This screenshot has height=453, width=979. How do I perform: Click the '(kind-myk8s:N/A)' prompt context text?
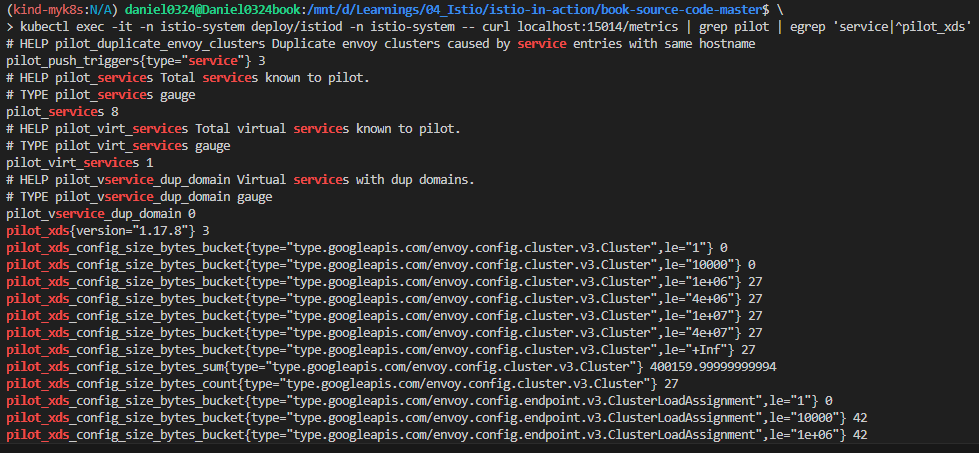point(64,10)
